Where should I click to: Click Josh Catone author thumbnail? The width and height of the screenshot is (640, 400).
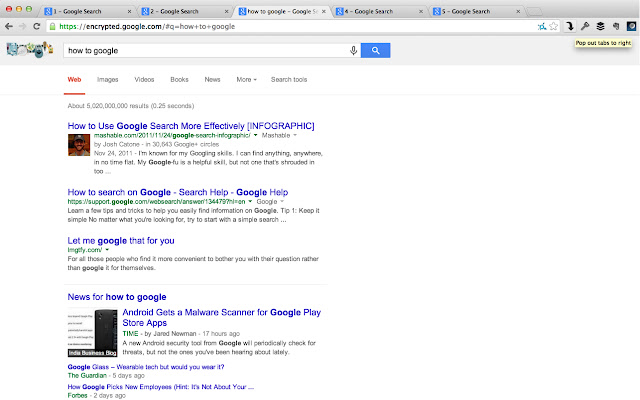point(79,145)
